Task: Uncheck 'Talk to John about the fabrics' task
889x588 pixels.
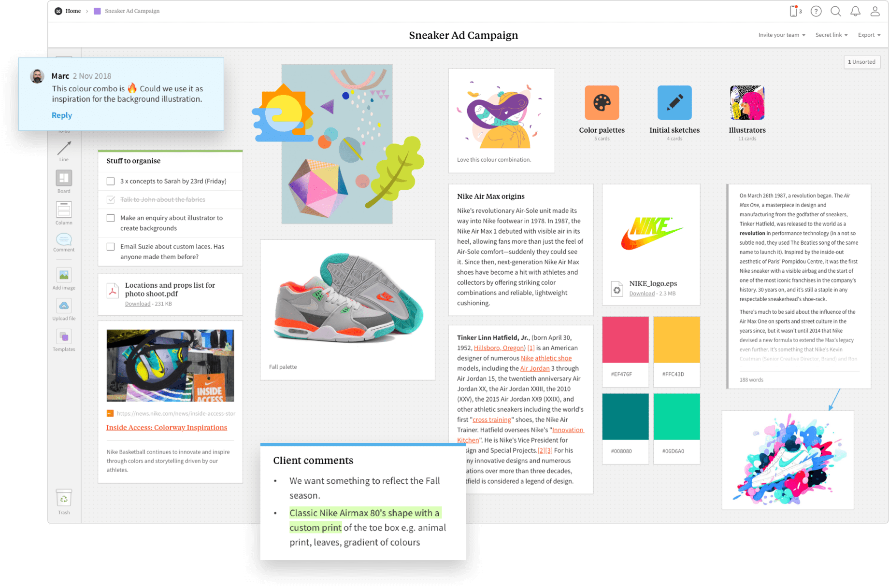Action: click(x=111, y=199)
